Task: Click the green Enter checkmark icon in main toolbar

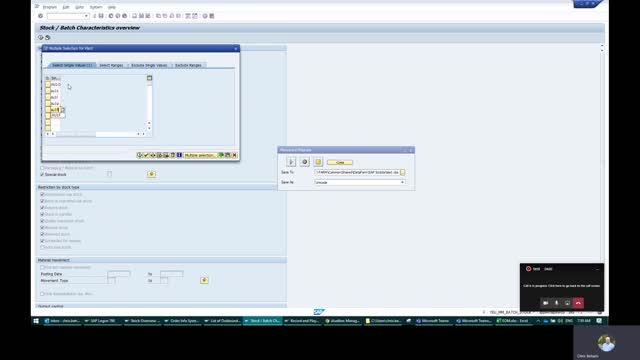Action: (40, 16)
